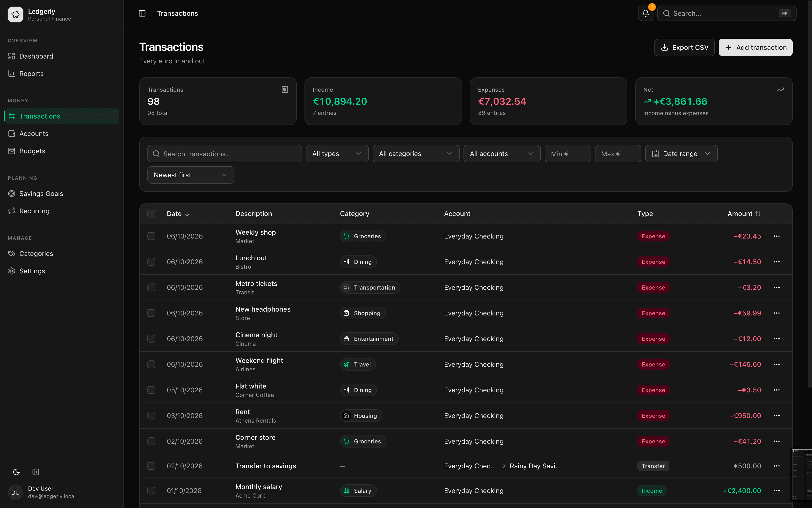Focus the Min € amount field
The height and width of the screenshot is (508, 812).
tap(567, 154)
